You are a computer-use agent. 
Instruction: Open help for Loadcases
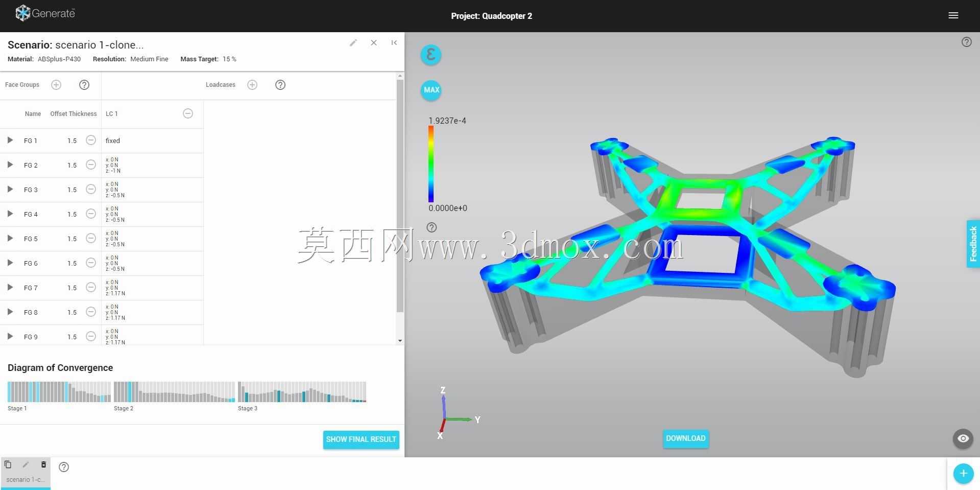pyautogui.click(x=280, y=85)
